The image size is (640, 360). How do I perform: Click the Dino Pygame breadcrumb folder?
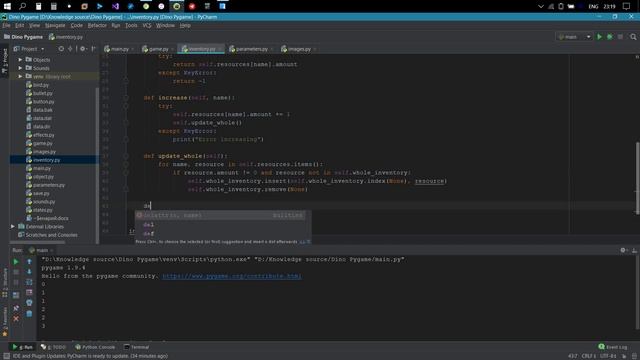(x=23, y=37)
